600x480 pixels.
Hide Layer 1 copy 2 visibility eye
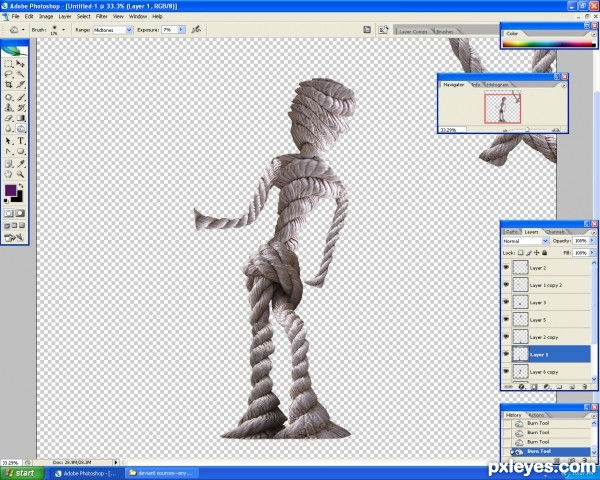point(506,284)
